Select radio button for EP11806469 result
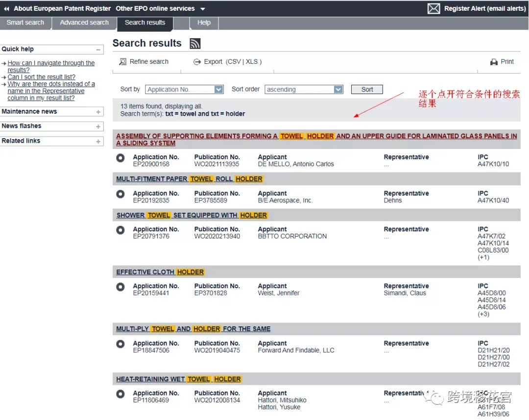The height and width of the screenshot is (420, 529). (x=120, y=394)
